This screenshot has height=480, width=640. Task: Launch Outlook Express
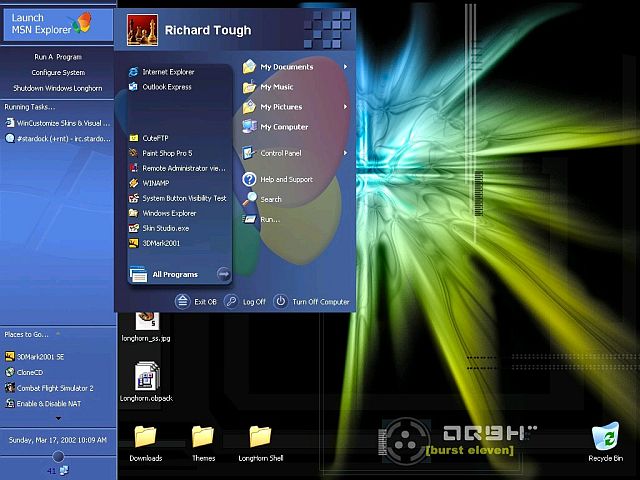coord(165,87)
